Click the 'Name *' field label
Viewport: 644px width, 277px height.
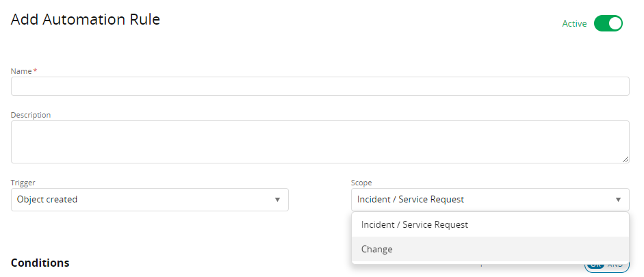21,71
